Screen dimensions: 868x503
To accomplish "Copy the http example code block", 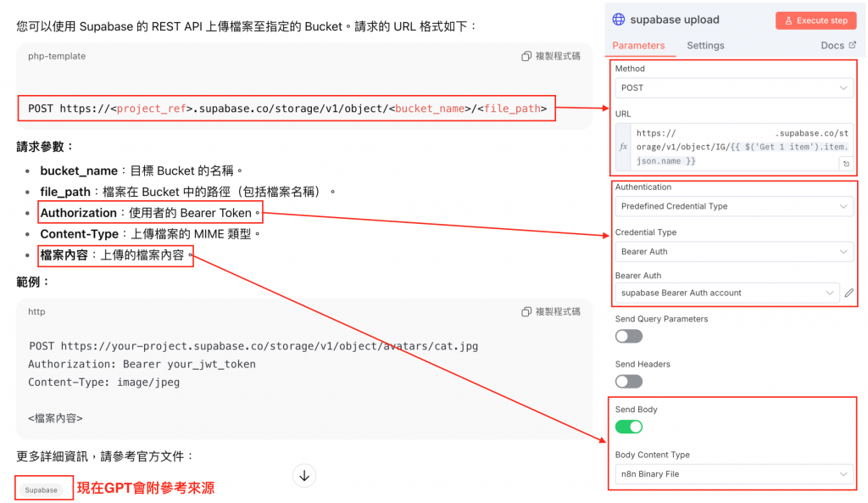I will point(550,311).
